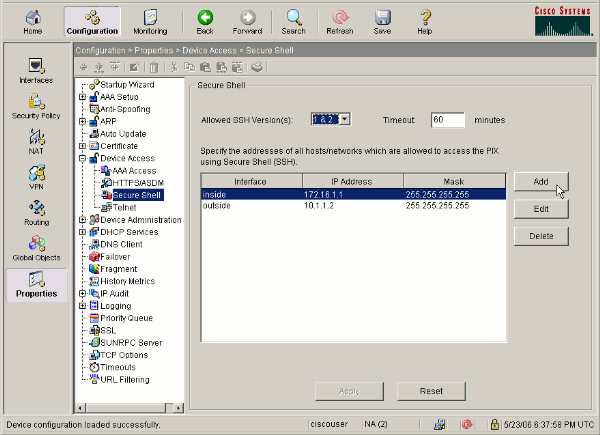This screenshot has height=435, width=600.
Task: Refresh the device configuration
Action: pyautogui.click(x=340, y=22)
